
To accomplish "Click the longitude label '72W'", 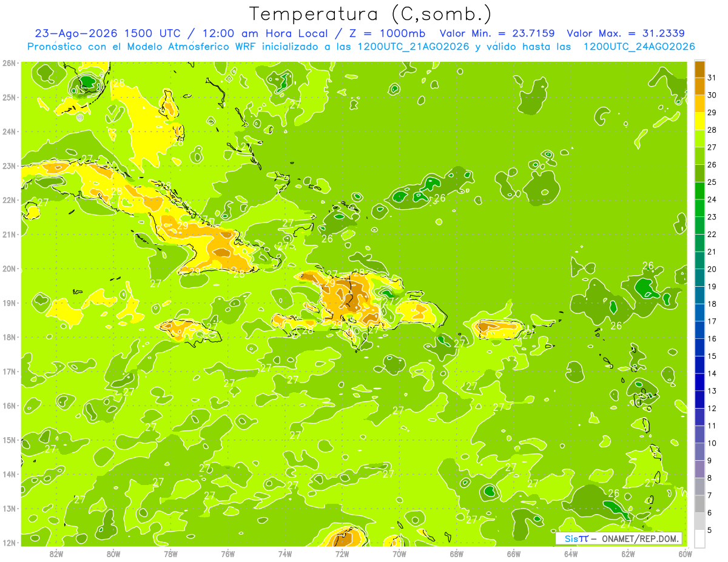I will [342, 554].
